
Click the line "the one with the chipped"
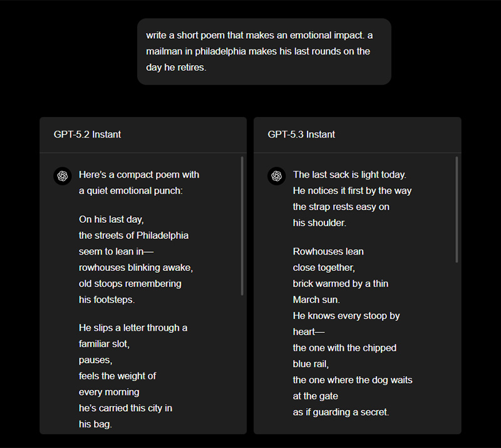point(344,348)
